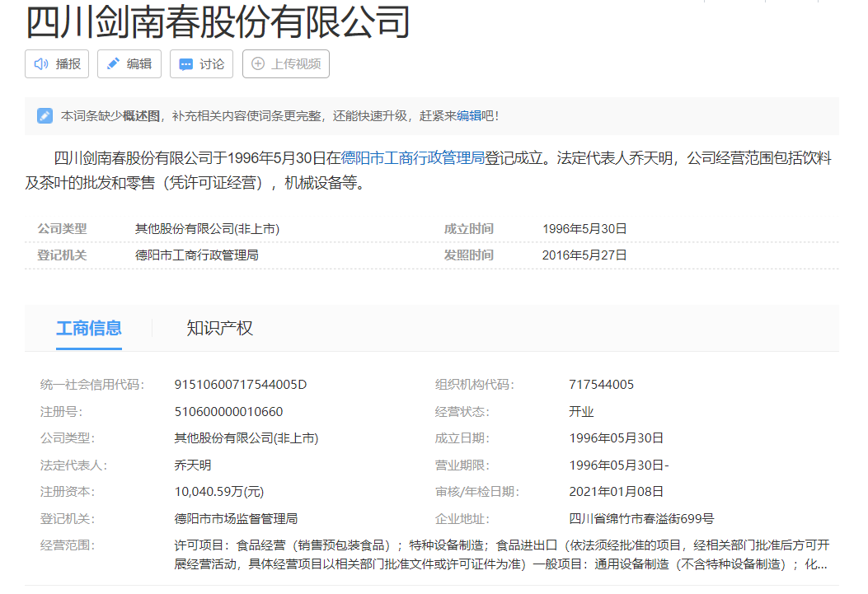Click the 播报 speaker button
The image size is (868, 594).
tap(57, 64)
